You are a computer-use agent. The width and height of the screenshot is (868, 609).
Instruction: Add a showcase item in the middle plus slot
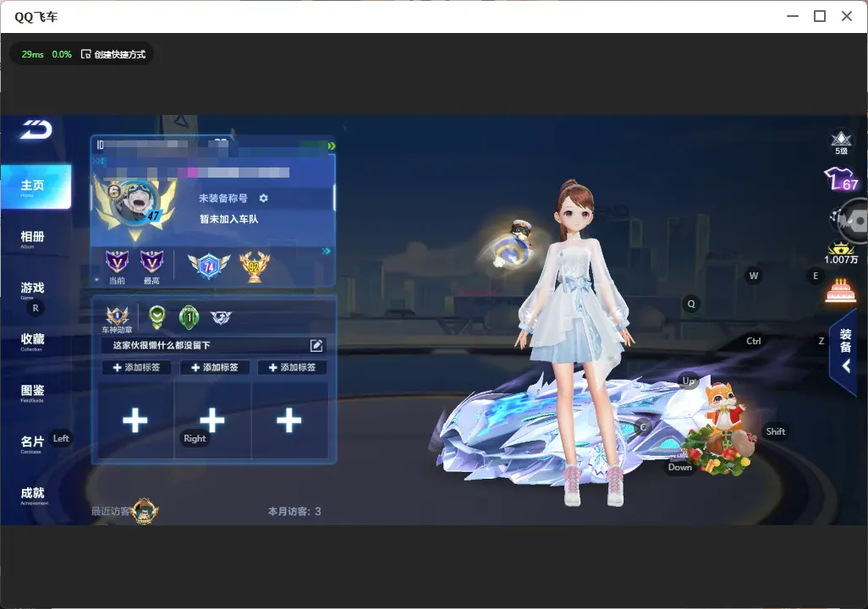[212, 420]
